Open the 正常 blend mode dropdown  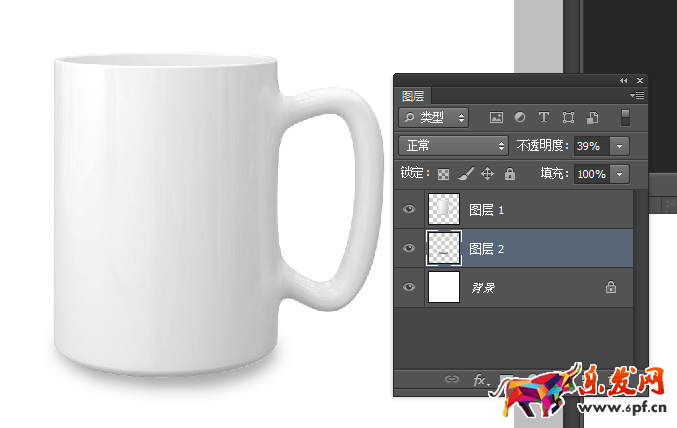[x=453, y=146]
